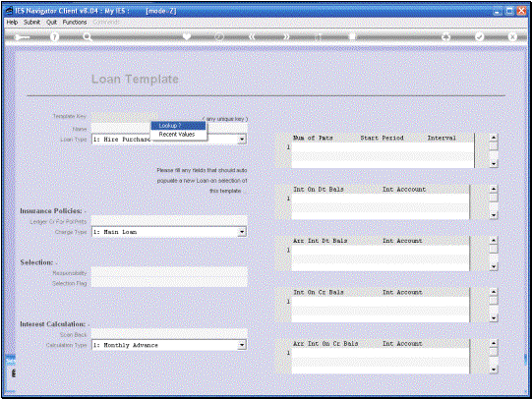Screen dimensions: 532x399
Task: Expand the Charge Type Main Loan dropdown
Action: [242, 232]
